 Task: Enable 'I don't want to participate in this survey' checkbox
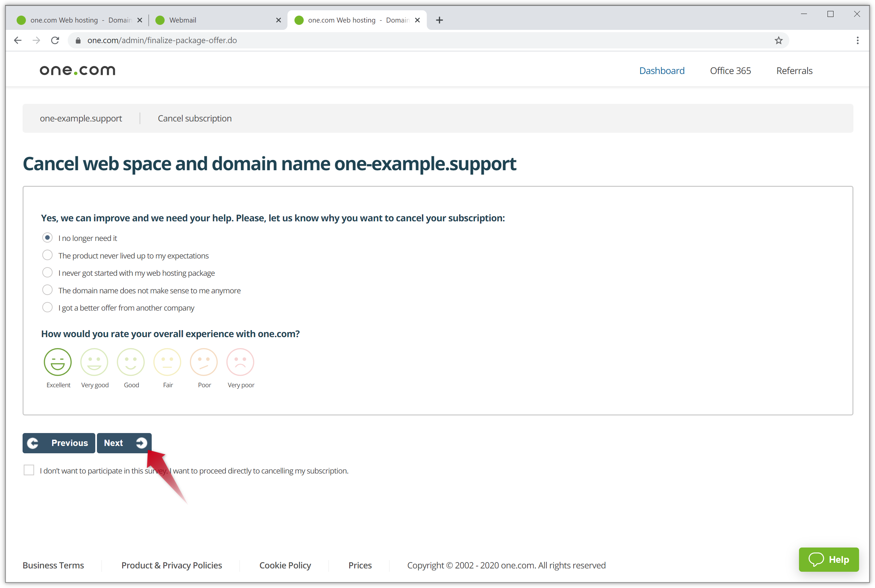29,471
